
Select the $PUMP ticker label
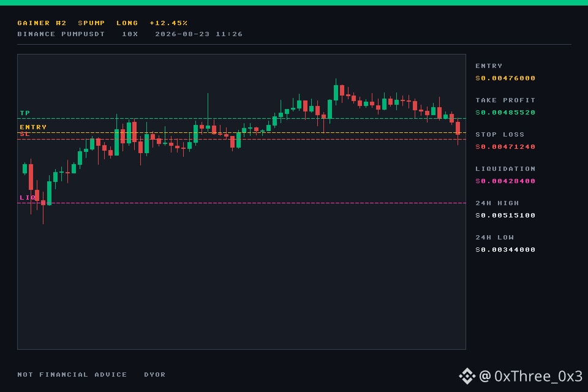pyautogui.click(x=91, y=23)
